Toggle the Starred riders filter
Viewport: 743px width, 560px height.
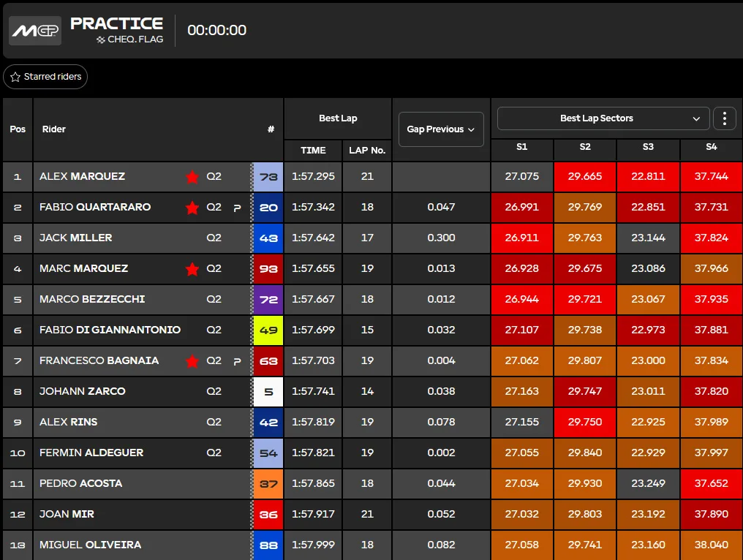point(45,77)
